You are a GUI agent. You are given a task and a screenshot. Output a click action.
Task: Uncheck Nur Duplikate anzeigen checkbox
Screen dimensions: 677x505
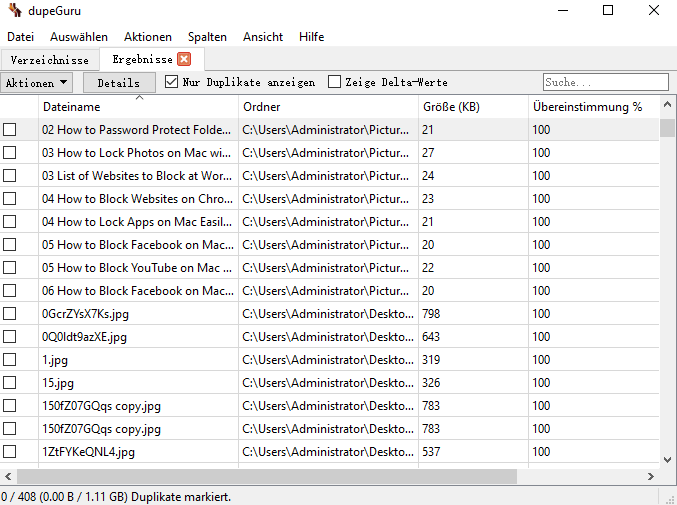pos(171,82)
